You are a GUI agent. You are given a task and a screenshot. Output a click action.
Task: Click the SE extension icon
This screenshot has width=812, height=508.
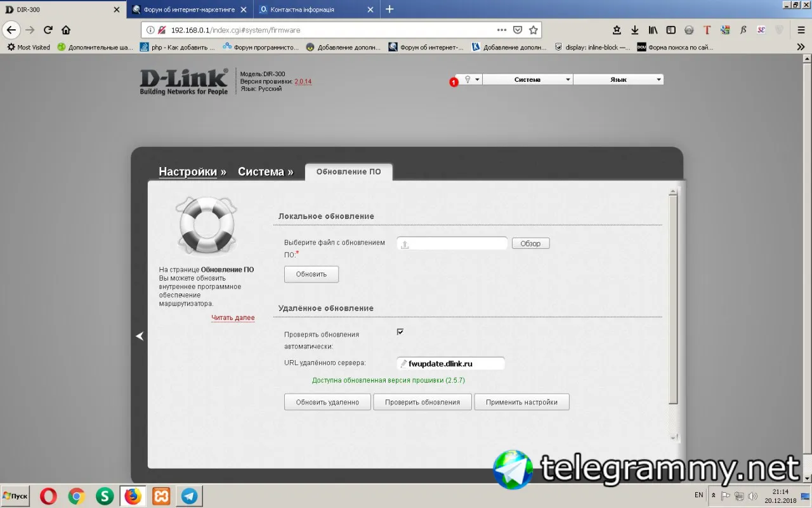[x=762, y=30]
